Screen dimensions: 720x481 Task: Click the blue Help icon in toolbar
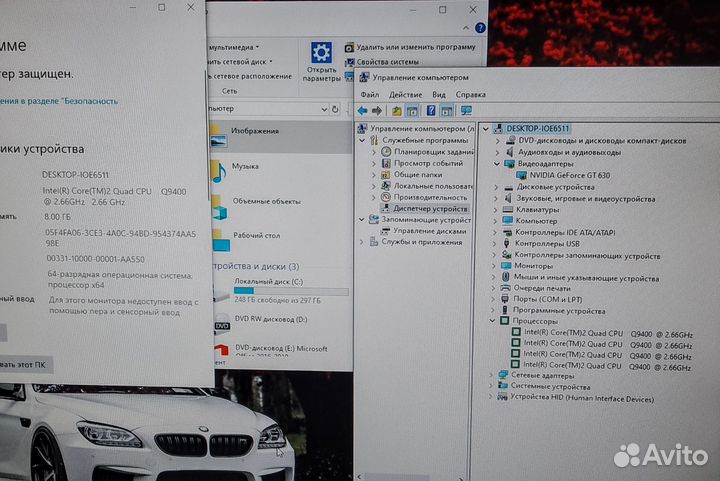431,111
